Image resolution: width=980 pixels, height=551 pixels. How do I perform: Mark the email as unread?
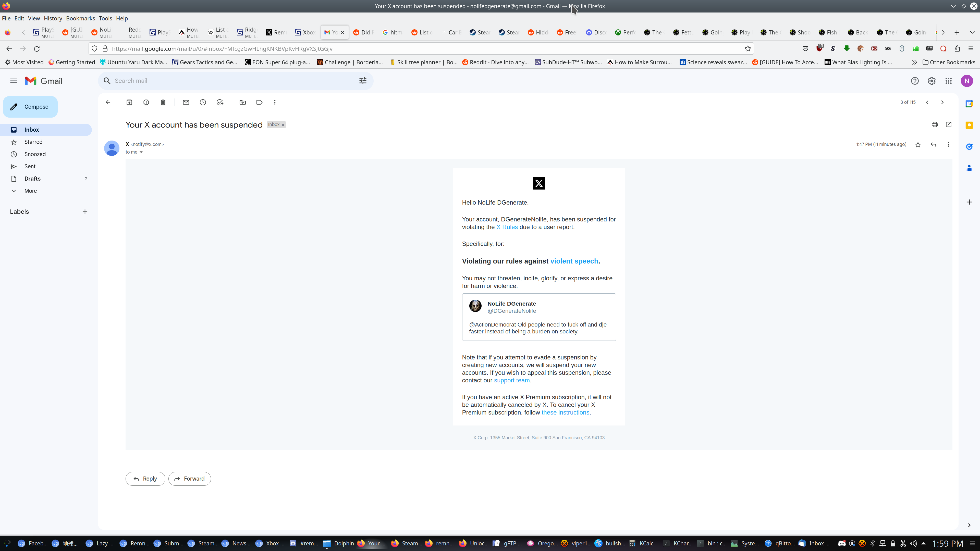tap(186, 102)
